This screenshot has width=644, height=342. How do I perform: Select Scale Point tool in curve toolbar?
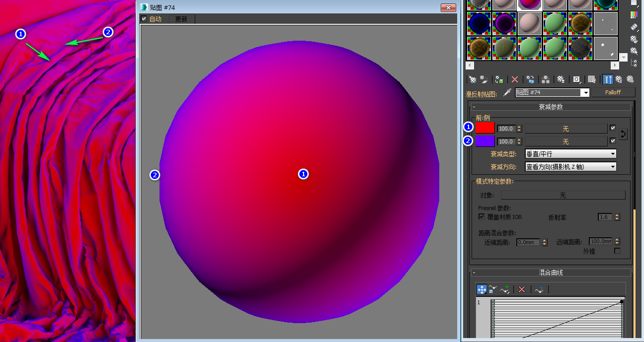(x=493, y=289)
